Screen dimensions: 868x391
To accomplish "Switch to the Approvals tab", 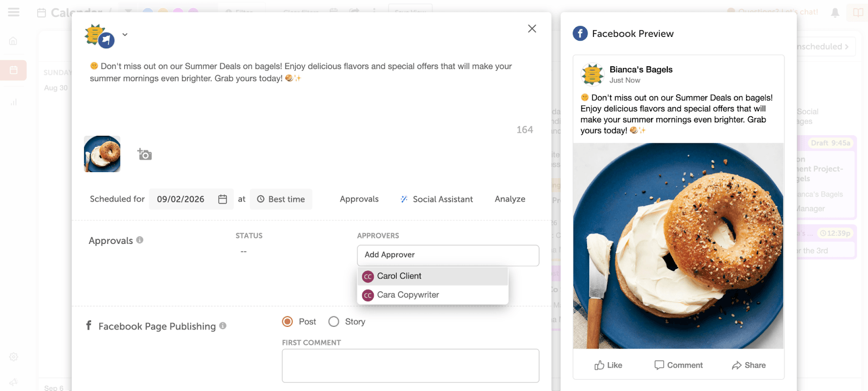I will point(359,199).
